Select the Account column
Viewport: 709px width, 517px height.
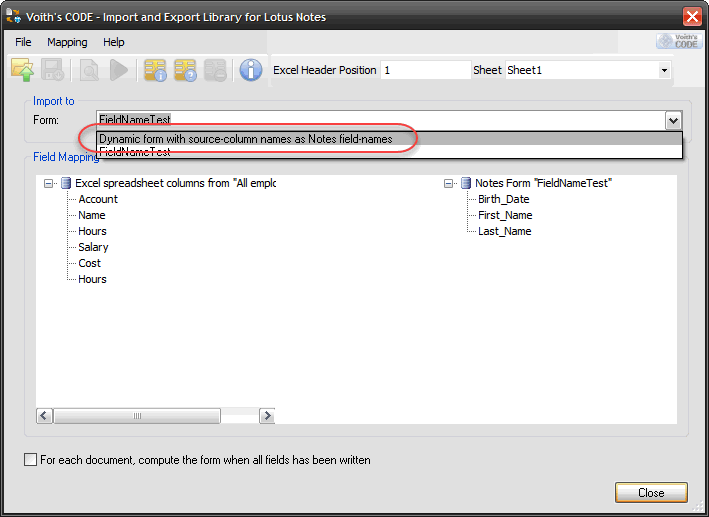coord(98,199)
